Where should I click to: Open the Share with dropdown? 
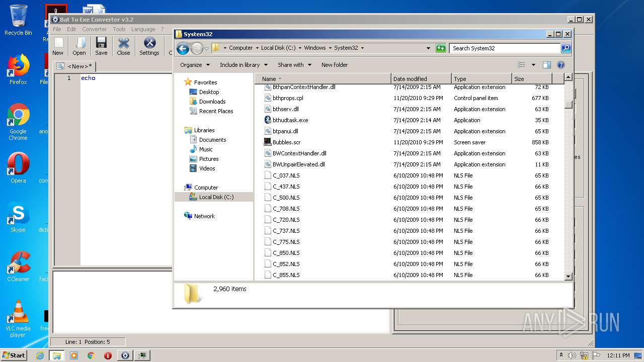coord(294,65)
